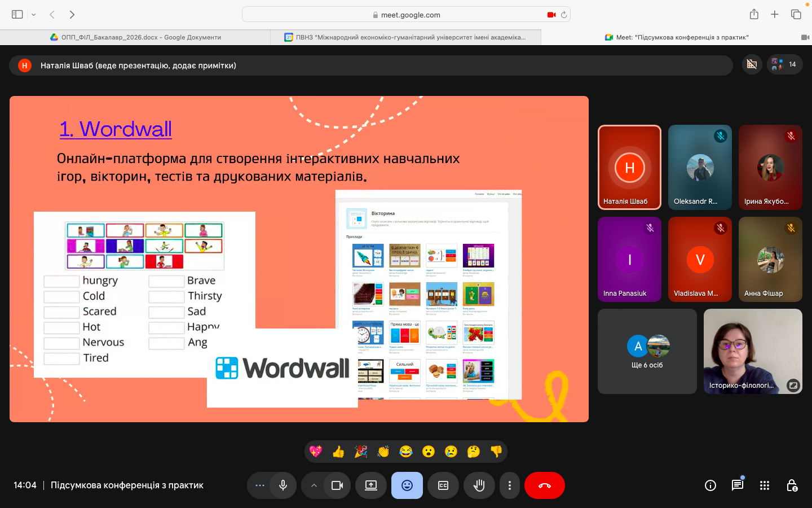
Task: Open Safari sidebar dropdown arrow
Action: pyautogui.click(x=34, y=15)
